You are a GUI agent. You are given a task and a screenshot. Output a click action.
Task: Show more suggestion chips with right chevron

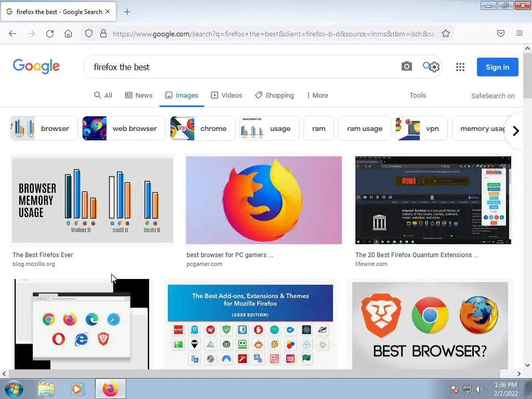tap(516, 130)
